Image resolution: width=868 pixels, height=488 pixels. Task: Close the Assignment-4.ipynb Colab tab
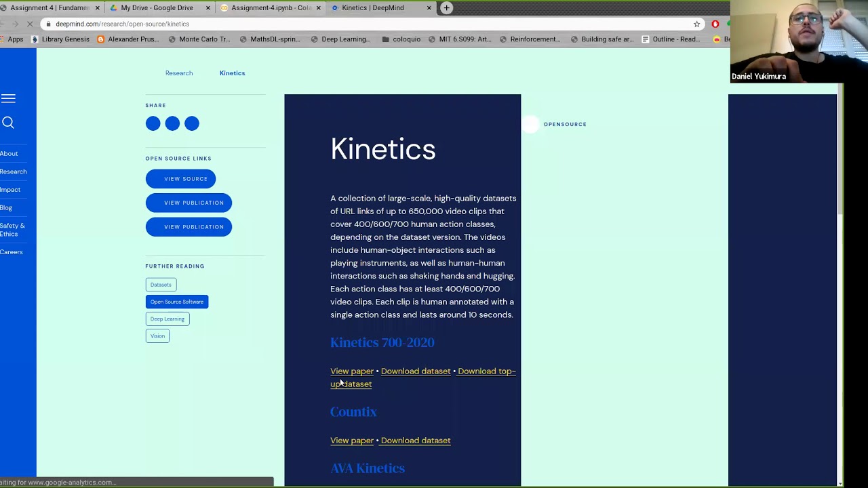[x=318, y=7]
